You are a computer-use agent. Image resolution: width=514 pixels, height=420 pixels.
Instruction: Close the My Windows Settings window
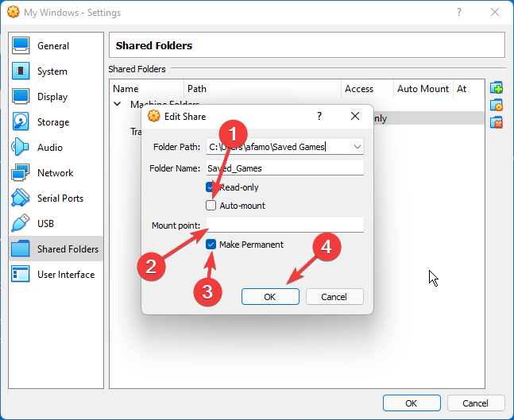click(495, 12)
